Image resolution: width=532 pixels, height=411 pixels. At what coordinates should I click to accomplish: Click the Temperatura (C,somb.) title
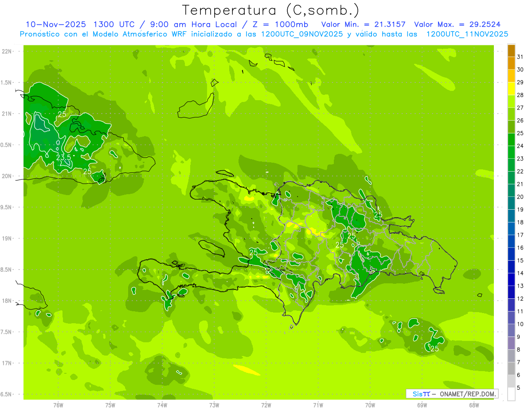[270, 10]
